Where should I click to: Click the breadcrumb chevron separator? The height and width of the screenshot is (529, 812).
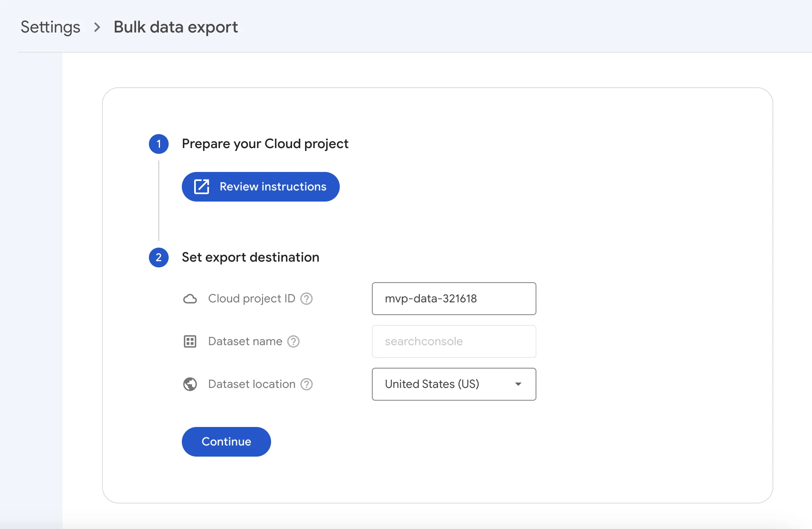click(x=97, y=27)
